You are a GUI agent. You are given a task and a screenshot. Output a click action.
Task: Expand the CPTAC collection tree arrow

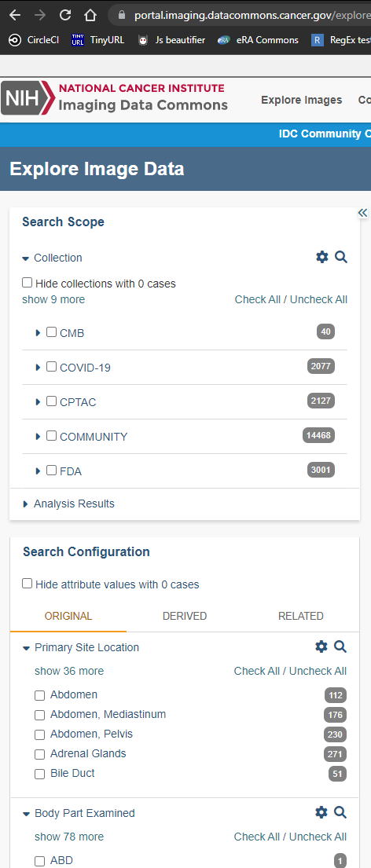[39, 402]
